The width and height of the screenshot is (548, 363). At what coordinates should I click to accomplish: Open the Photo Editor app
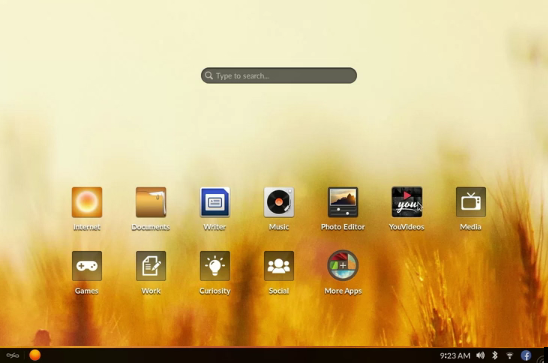[343, 202]
